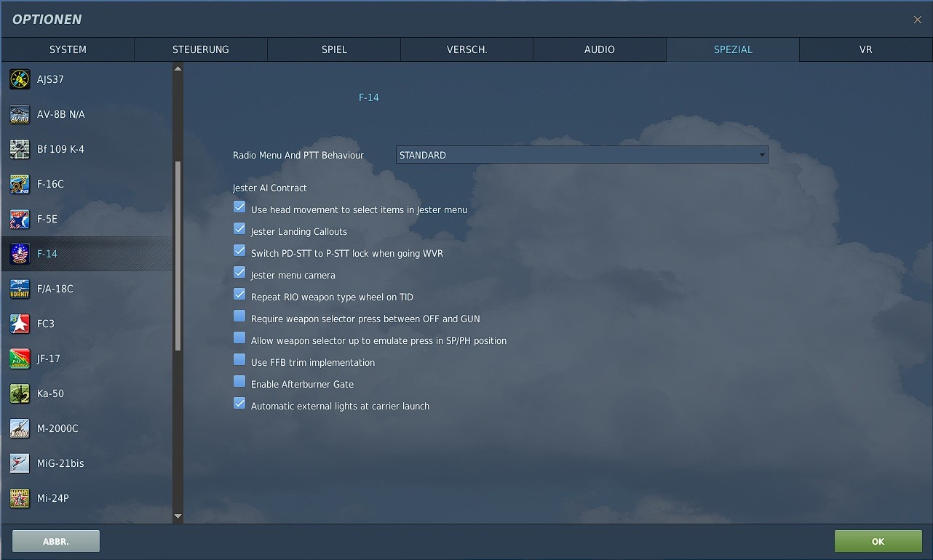Open the VR tab
Screen dimensions: 933x560
(865, 49)
